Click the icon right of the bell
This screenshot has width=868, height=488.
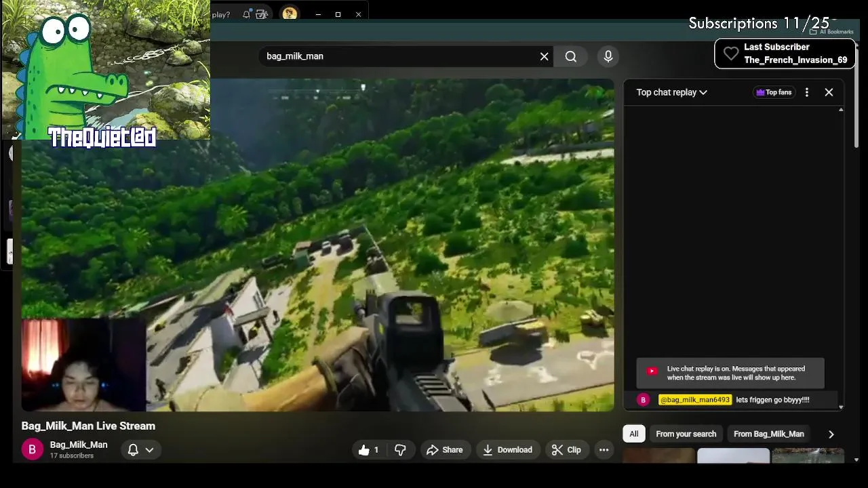point(262,14)
